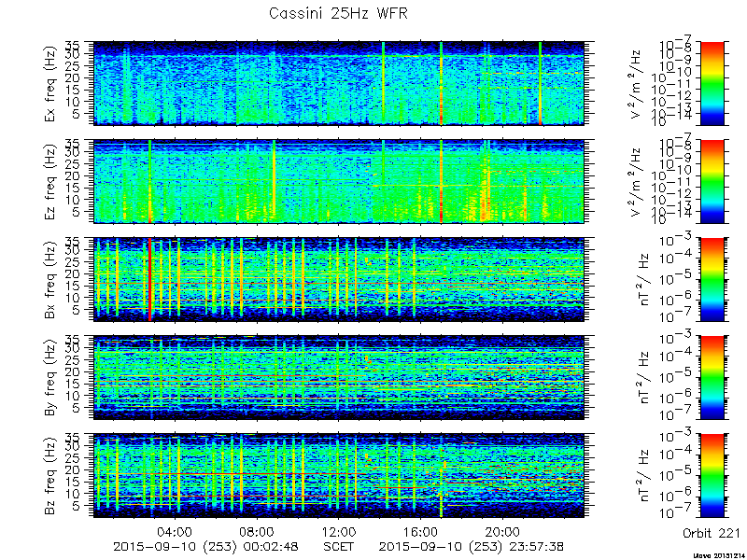Click the Orbit 221 label
The height and width of the screenshot is (560, 747).
[x=711, y=533]
